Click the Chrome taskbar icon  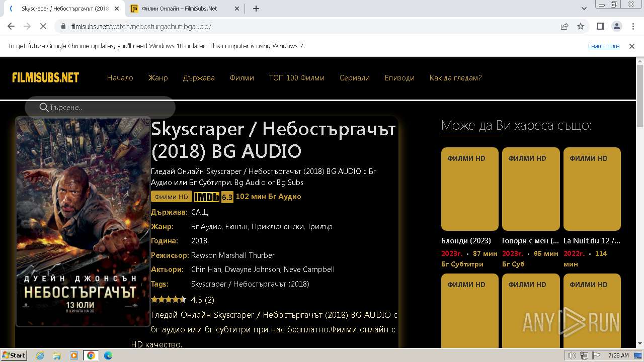coord(91,355)
